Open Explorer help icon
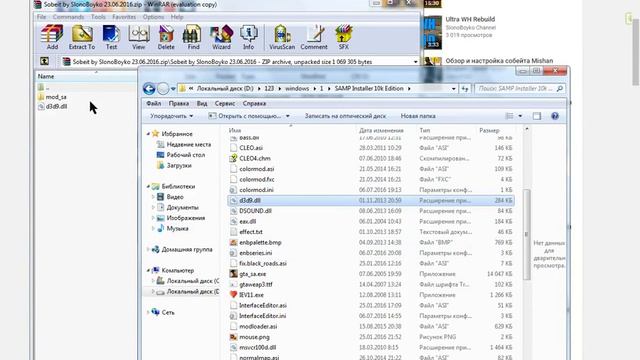 [x=555, y=116]
